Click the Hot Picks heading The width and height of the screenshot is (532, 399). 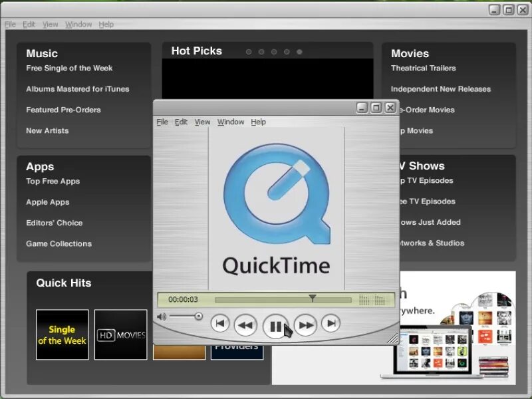click(196, 51)
